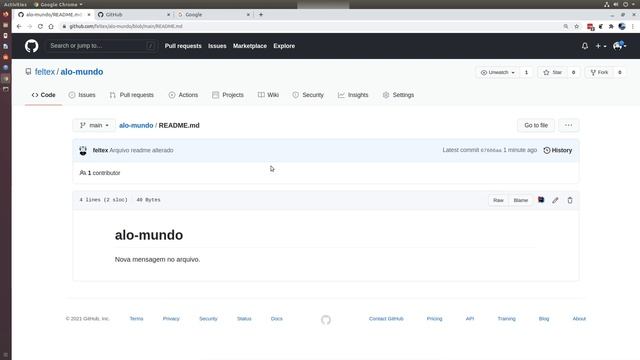Open feltex commit author avatar

pos(83,150)
